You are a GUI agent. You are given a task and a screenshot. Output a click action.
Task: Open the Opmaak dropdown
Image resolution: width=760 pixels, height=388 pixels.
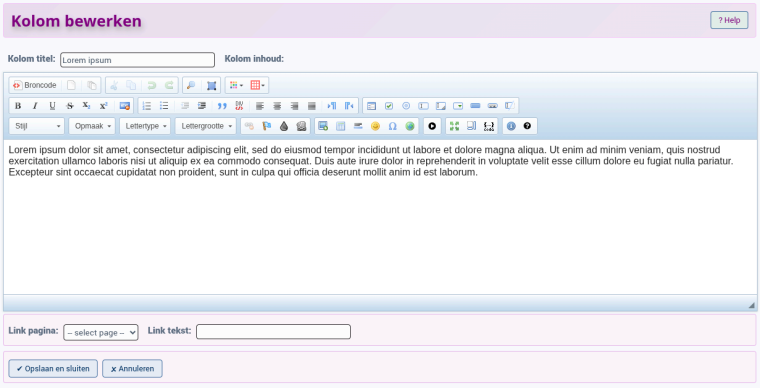(92, 126)
